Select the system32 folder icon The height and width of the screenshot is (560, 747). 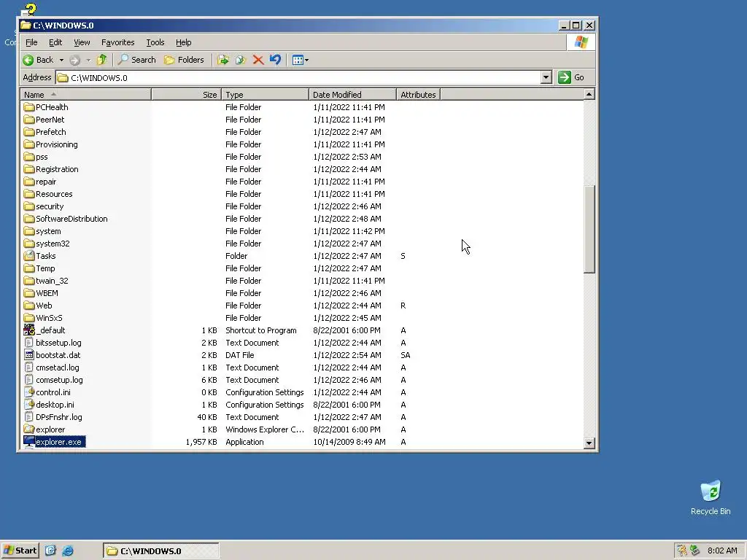(x=29, y=244)
